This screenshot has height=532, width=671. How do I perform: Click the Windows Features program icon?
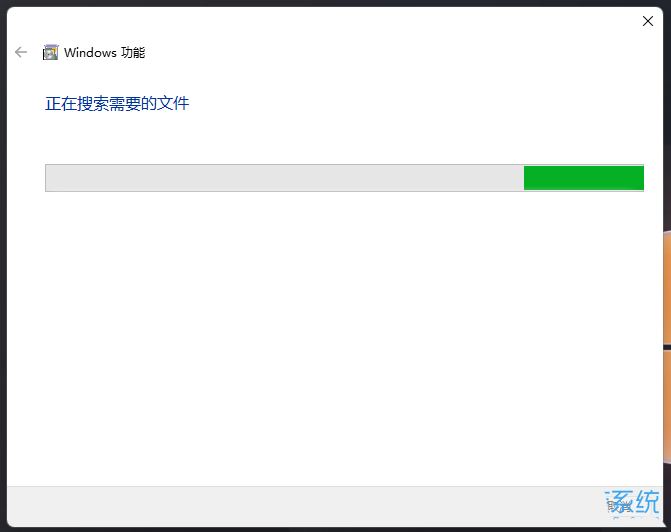(x=50, y=52)
